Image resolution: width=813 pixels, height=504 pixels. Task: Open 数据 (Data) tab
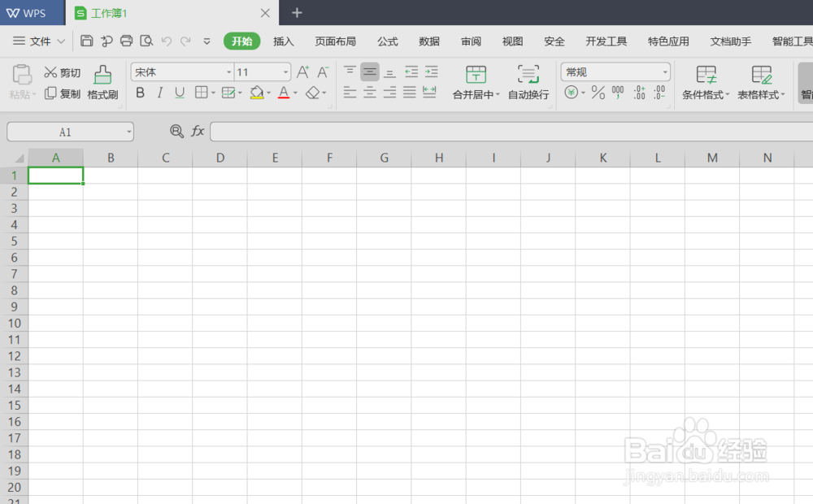coord(429,41)
